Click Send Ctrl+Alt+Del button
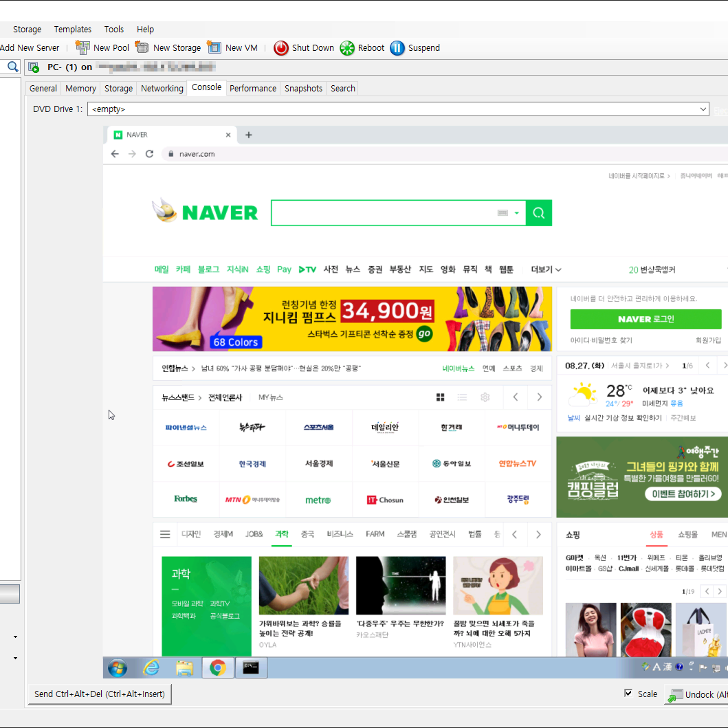 pyautogui.click(x=100, y=694)
